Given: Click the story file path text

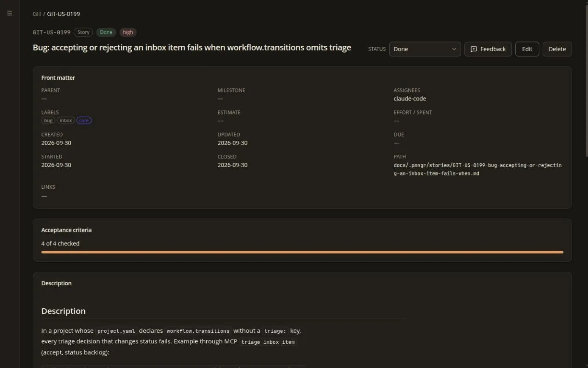Looking at the screenshot, I should point(477,169).
